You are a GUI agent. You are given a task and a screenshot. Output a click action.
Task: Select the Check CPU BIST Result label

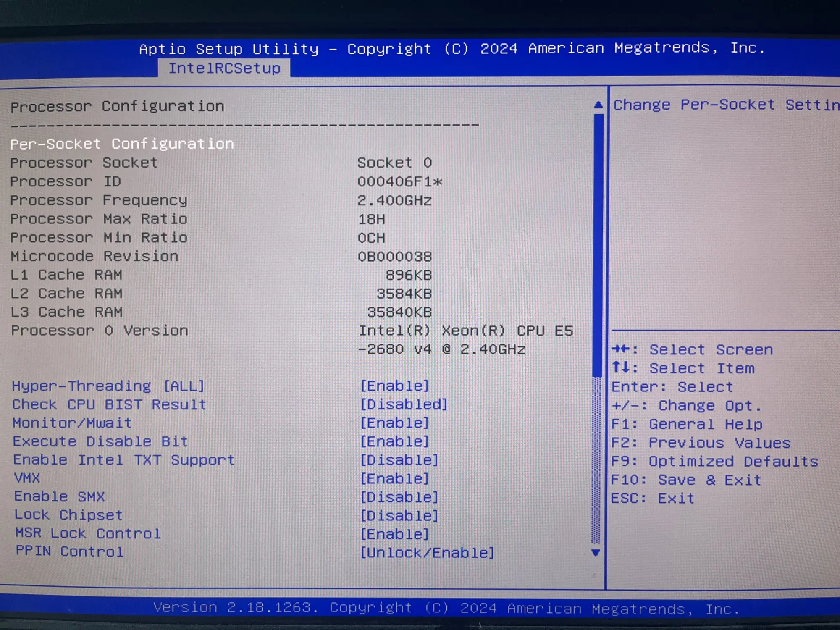coord(109,404)
